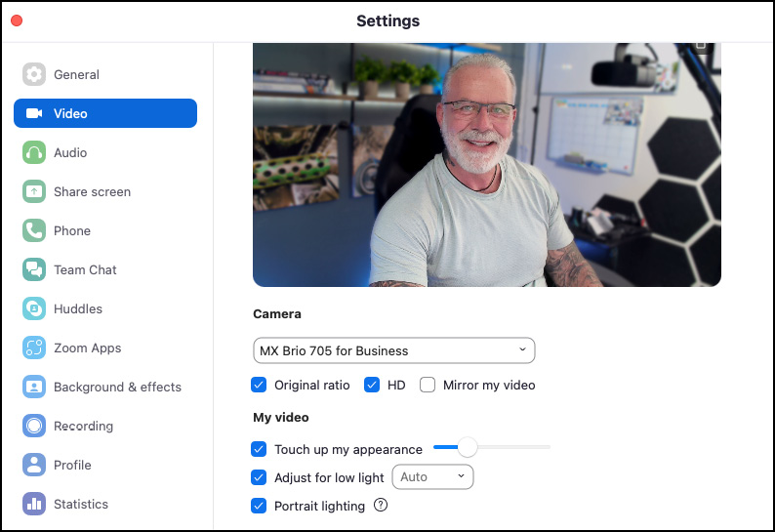Image resolution: width=775 pixels, height=532 pixels.
Task: Click the video preview image
Action: pyautogui.click(x=487, y=165)
